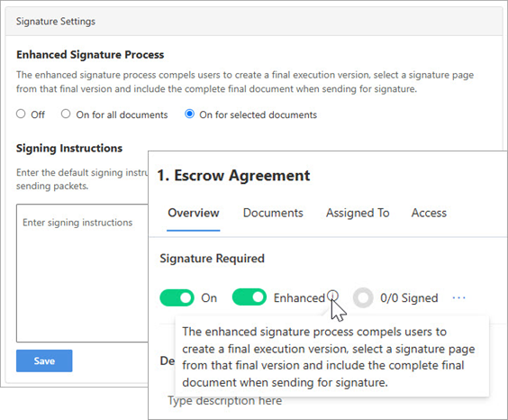Click the Signature Required label
The width and height of the screenshot is (508, 420).
point(213,259)
